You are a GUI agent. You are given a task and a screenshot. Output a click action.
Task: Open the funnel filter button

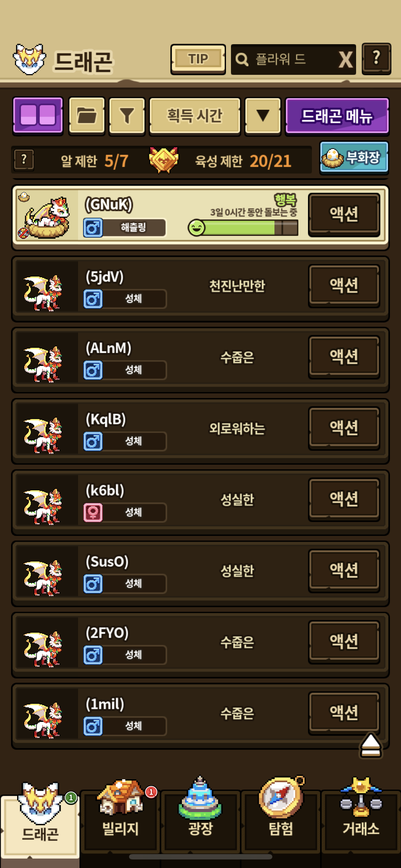tap(127, 116)
